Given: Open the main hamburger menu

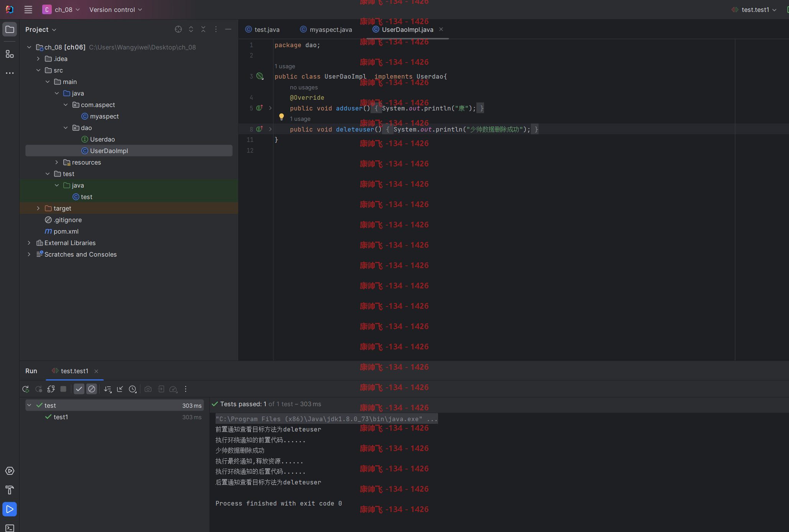Looking at the screenshot, I should 28,10.
